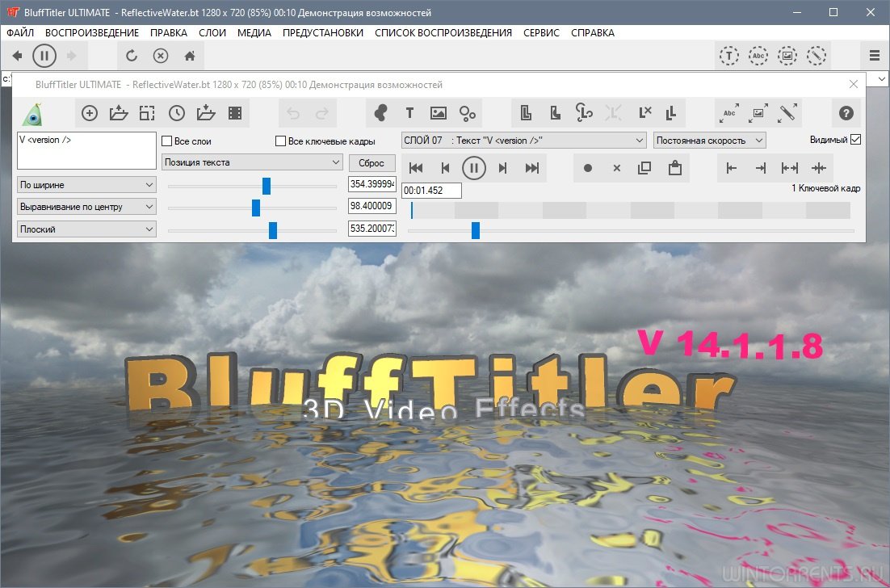Screen dimensions: 890x588
Task: Click the film strip export video icon
Action: coord(235,113)
